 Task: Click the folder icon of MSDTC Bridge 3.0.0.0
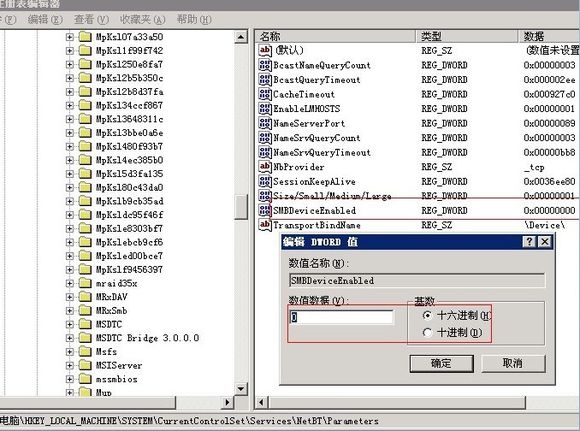pyautogui.click(x=85, y=338)
